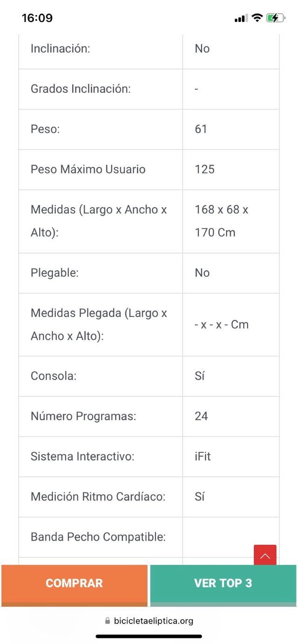298x644 pixels.
Task: Select the Inclinación table row
Action: pyautogui.click(x=149, y=48)
